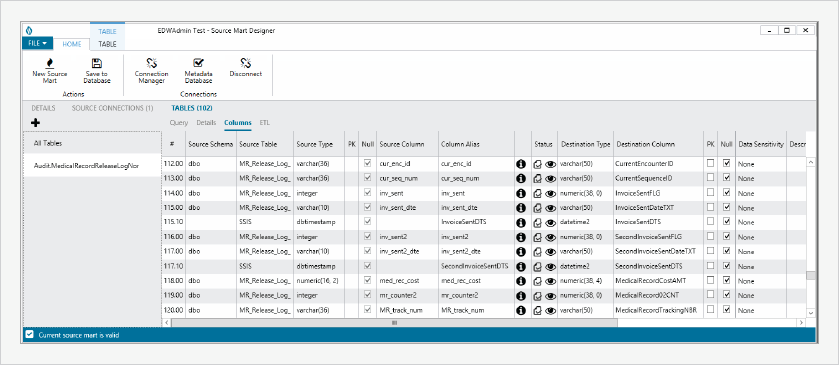This screenshot has height=365, width=839.
Task: Show info for mr_counter2 row
Action: (x=521, y=295)
